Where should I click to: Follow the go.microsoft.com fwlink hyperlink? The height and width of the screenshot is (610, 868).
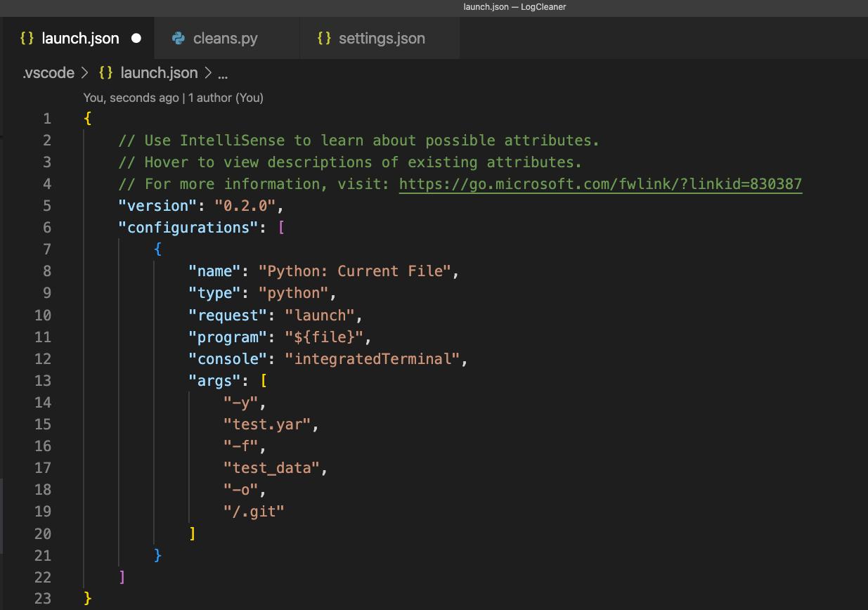click(601, 183)
